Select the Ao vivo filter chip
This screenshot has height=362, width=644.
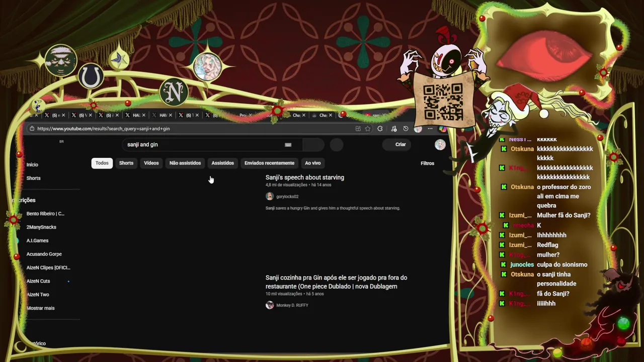tap(313, 163)
